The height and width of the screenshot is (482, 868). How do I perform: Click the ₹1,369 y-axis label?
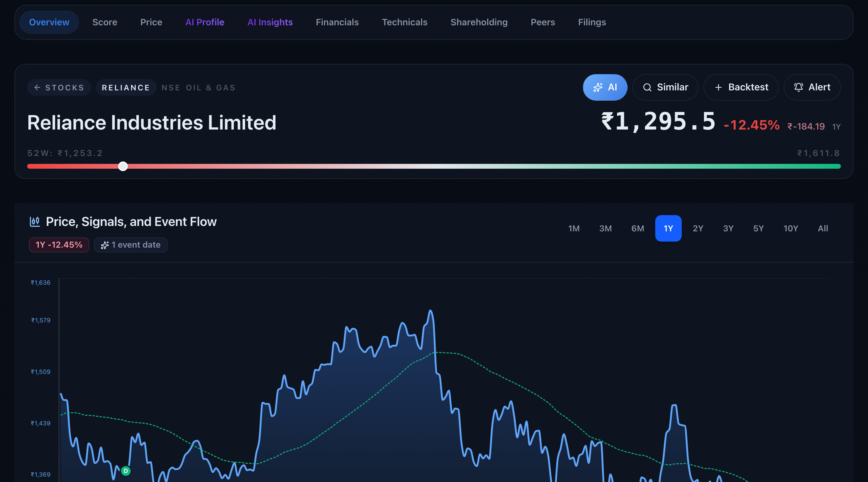[x=40, y=474]
